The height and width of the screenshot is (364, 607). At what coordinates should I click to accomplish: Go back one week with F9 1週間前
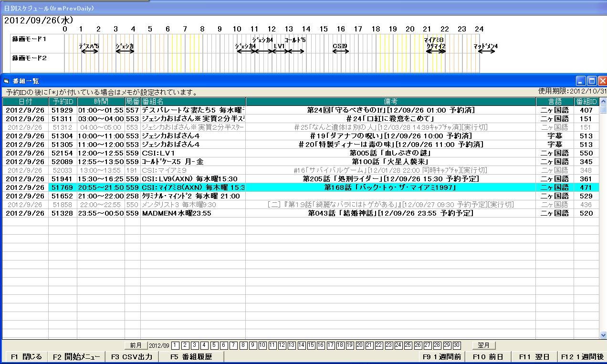tap(441, 357)
